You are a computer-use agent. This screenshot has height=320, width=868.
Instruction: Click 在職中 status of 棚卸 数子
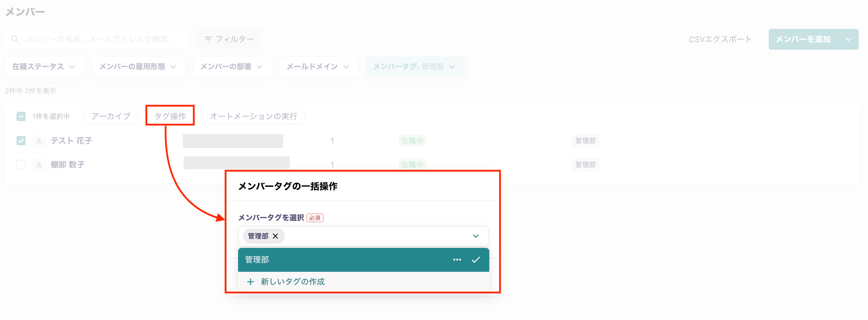click(x=412, y=165)
